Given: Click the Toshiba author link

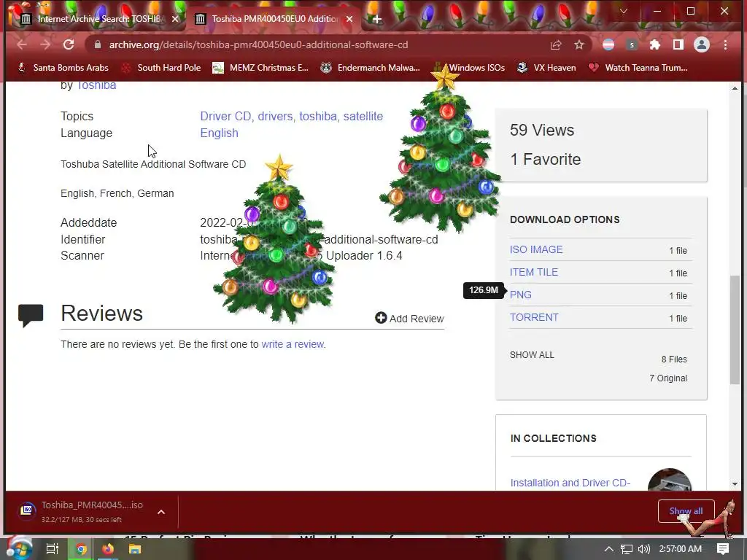Looking at the screenshot, I should coord(96,85).
